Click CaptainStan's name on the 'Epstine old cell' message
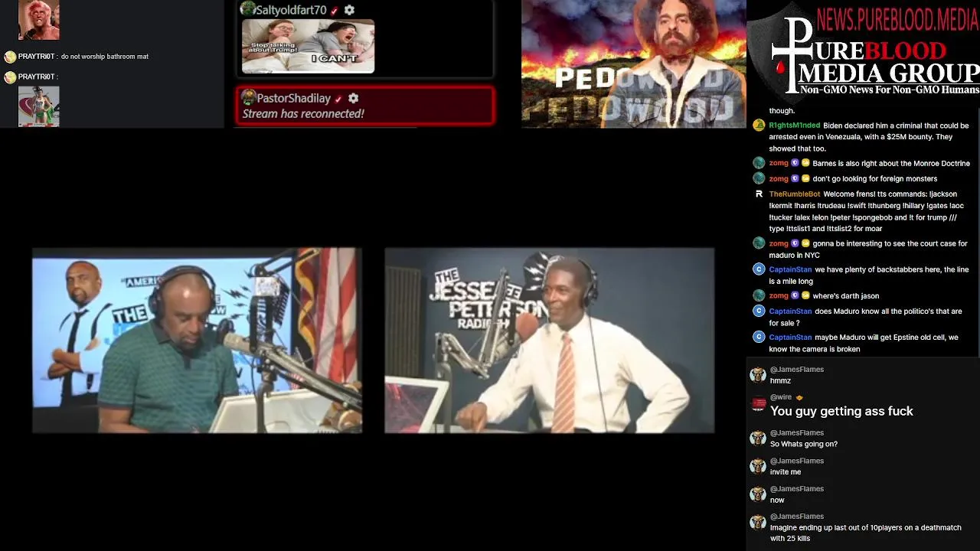980x551 pixels. coord(790,337)
